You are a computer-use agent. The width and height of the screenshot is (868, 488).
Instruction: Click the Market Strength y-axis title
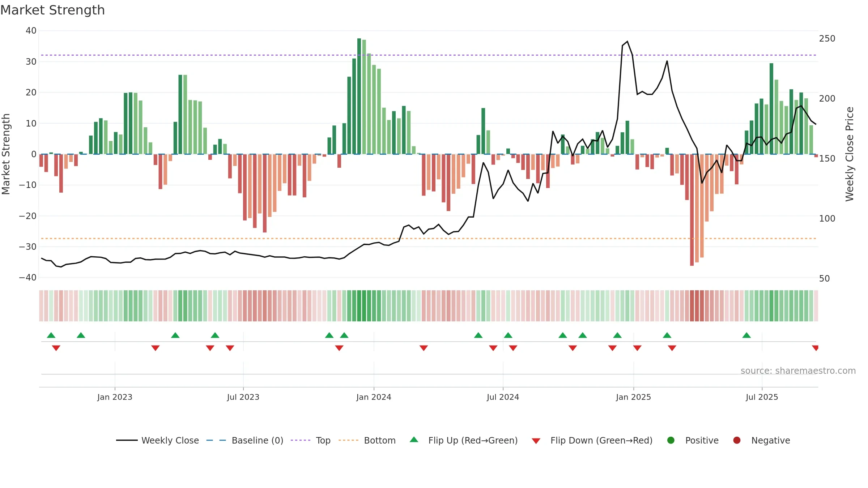6,154
